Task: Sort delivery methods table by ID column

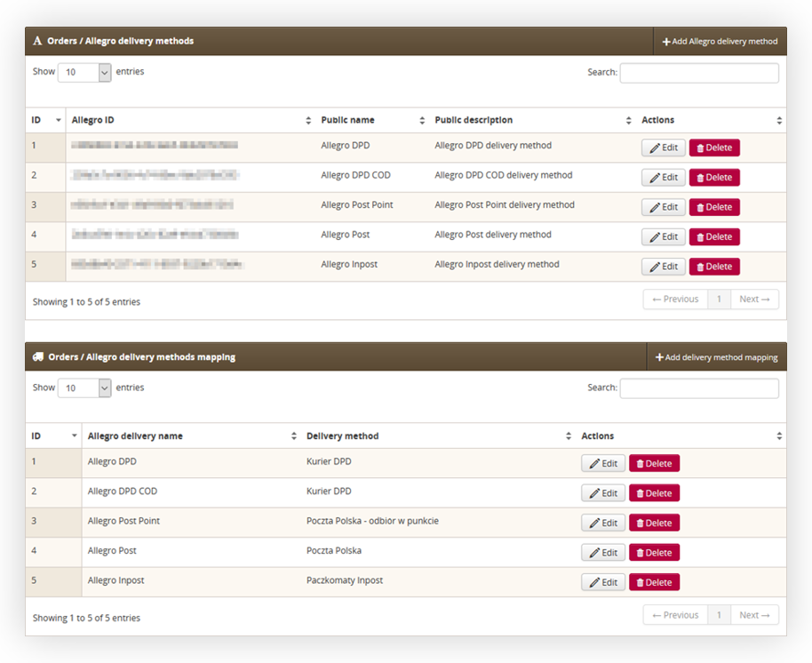Action: (46, 120)
